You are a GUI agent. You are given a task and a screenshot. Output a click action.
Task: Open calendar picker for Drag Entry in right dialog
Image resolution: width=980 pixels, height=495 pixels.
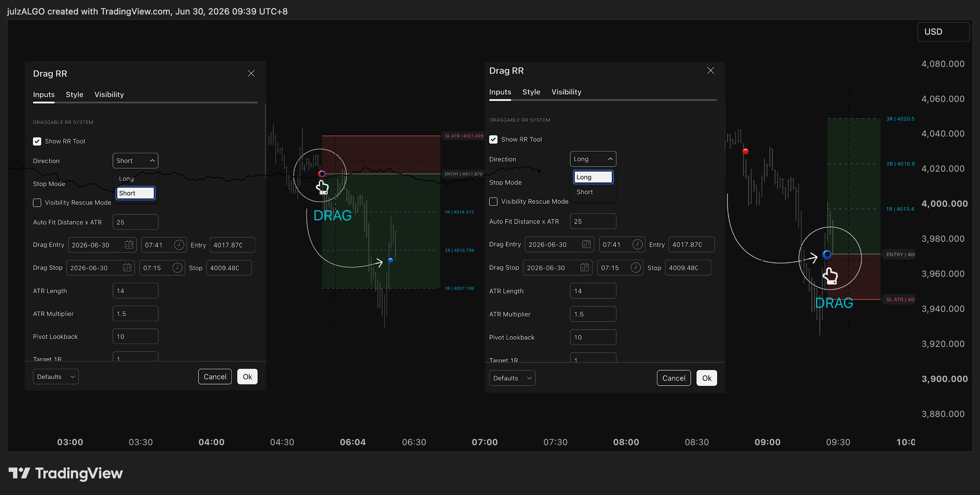click(586, 244)
